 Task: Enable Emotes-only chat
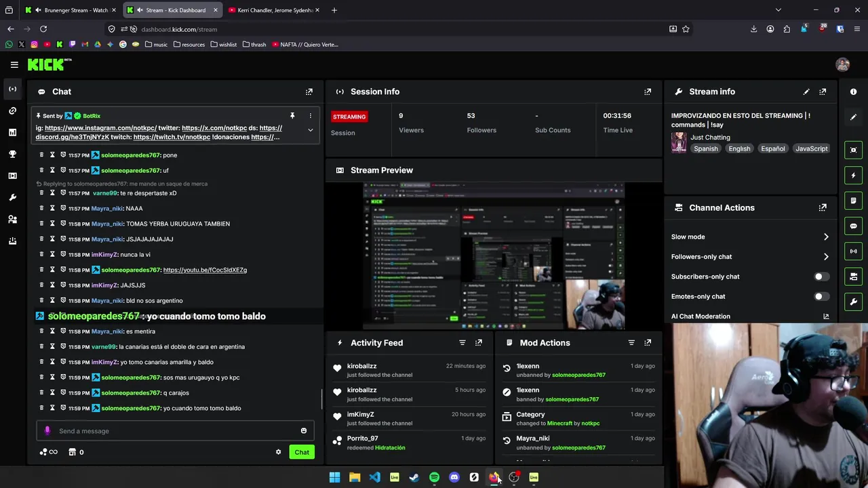[821, 296]
